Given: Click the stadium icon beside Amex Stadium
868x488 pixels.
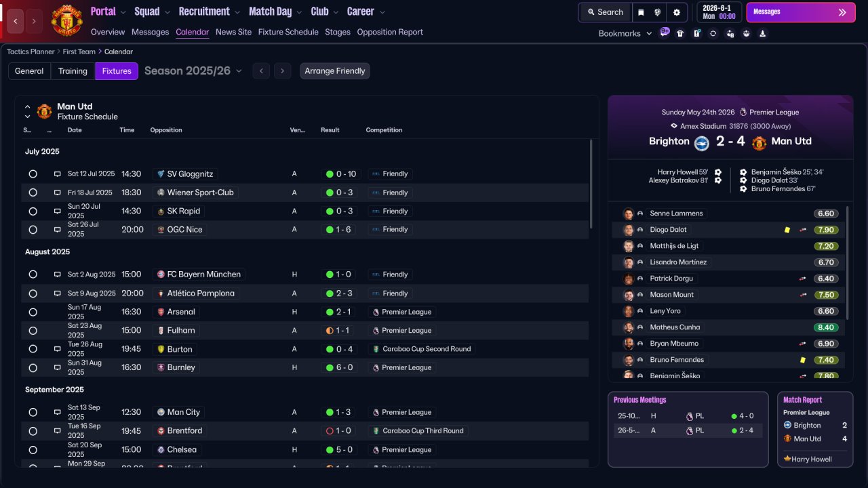Looking at the screenshot, I should 673,126.
